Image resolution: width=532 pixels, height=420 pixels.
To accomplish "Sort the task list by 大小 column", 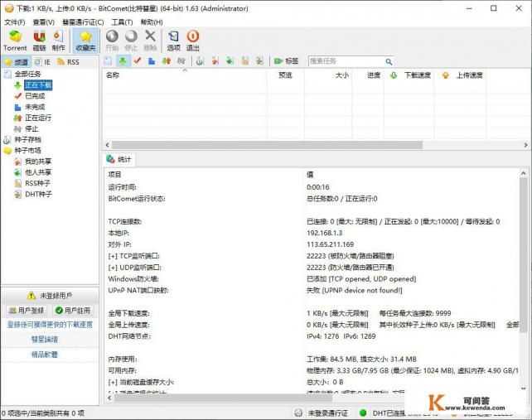I will pyautogui.click(x=328, y=75).
